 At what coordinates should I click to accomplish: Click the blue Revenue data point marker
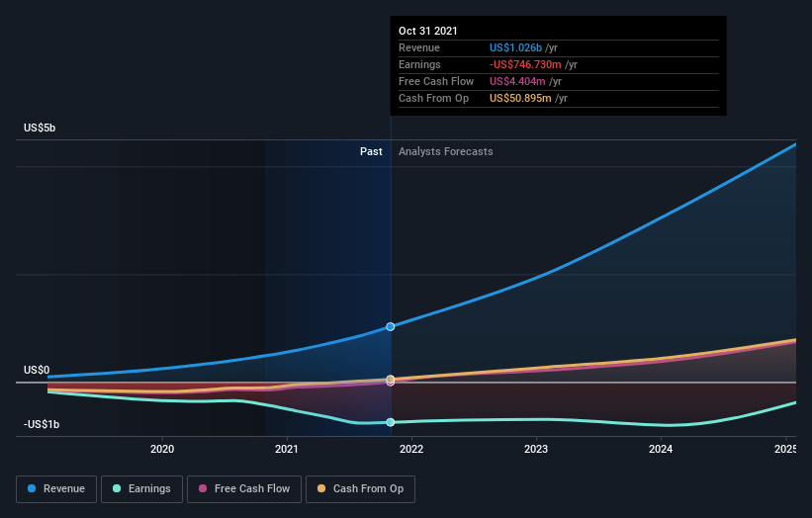[x=391, y=326]
